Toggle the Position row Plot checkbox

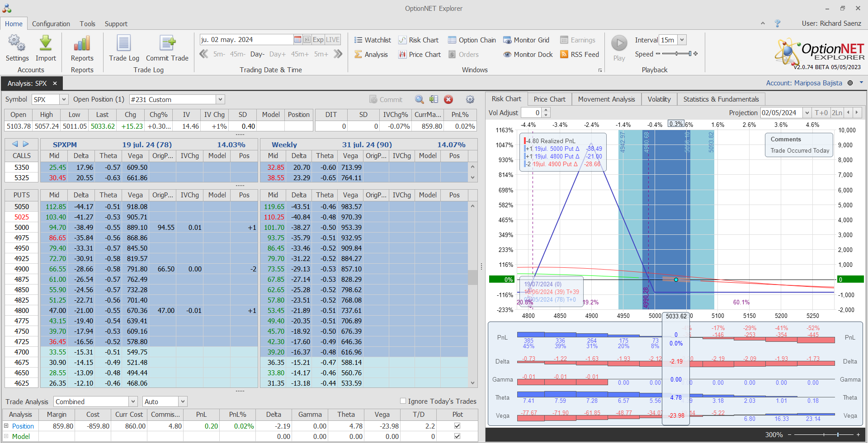457,426
